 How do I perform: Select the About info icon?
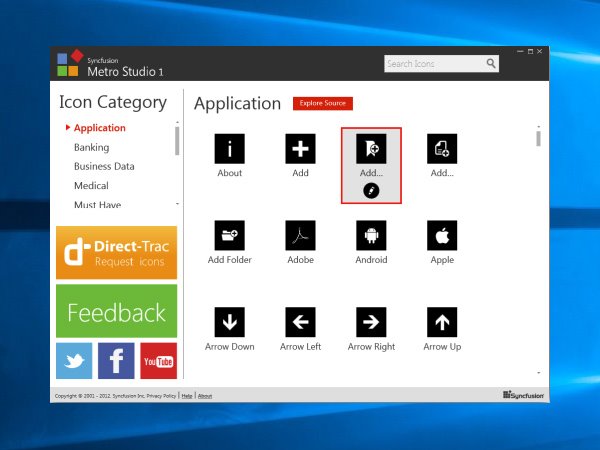(229, 148)
